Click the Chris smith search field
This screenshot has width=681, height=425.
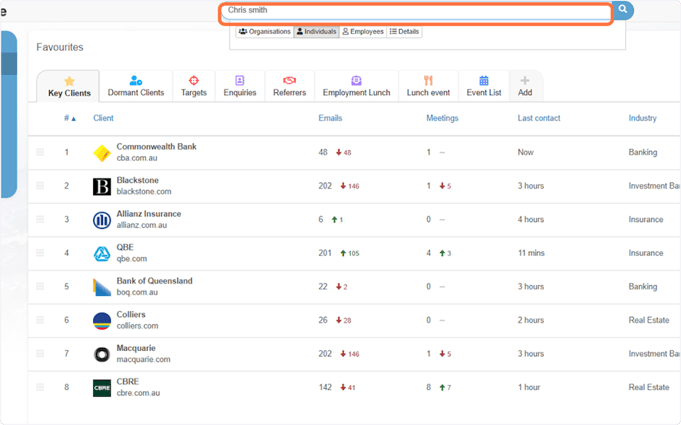coord(416,12)
